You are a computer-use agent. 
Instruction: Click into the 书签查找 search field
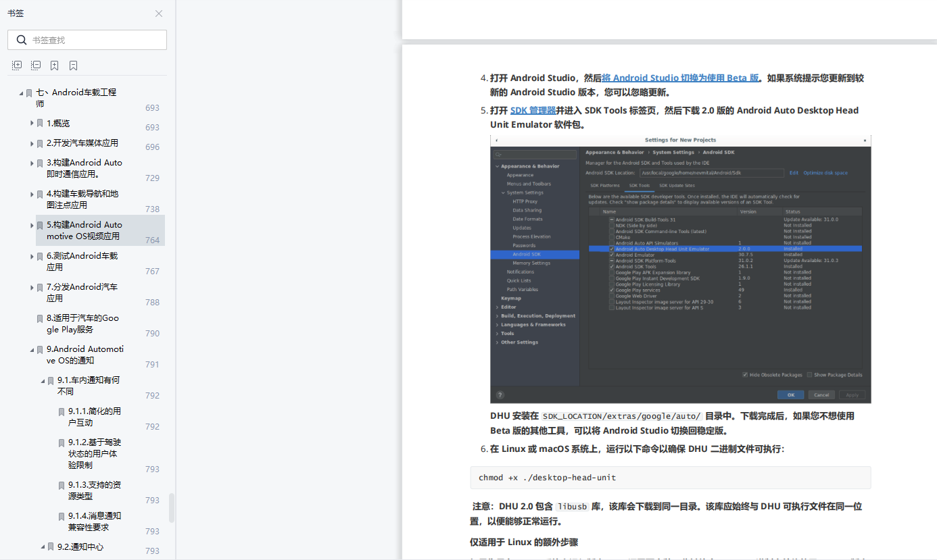pos(87,40)
